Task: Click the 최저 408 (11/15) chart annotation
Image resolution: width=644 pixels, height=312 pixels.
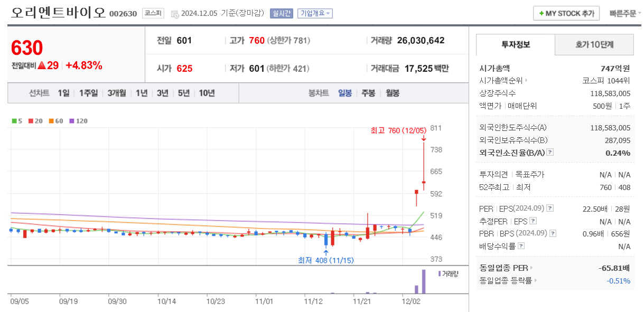Action: click(326, 259)
